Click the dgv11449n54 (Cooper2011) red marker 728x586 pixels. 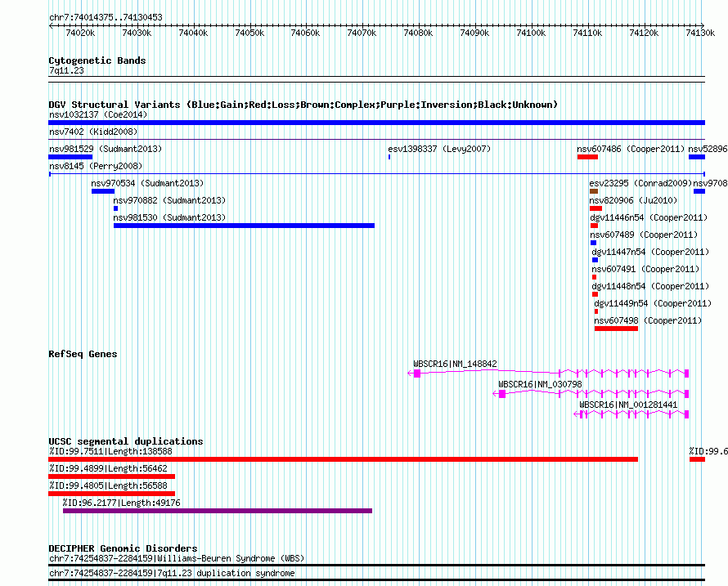pos(596,311)
